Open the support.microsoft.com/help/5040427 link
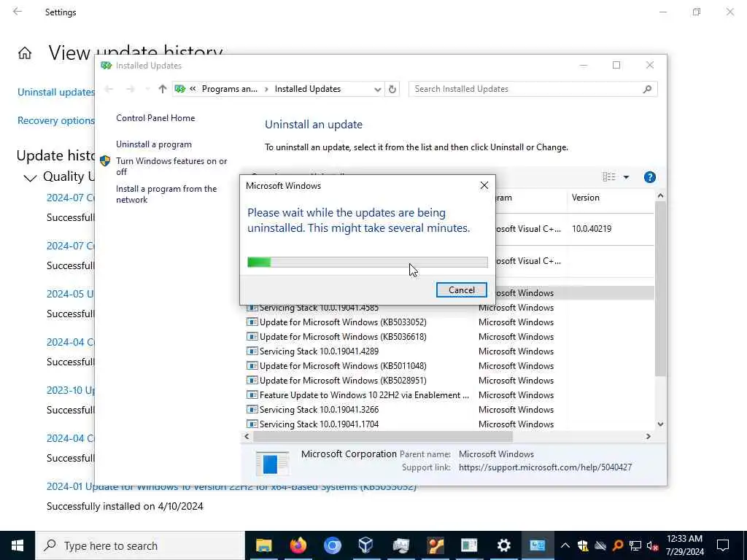747x560 pixels. (x=545, y=467)
